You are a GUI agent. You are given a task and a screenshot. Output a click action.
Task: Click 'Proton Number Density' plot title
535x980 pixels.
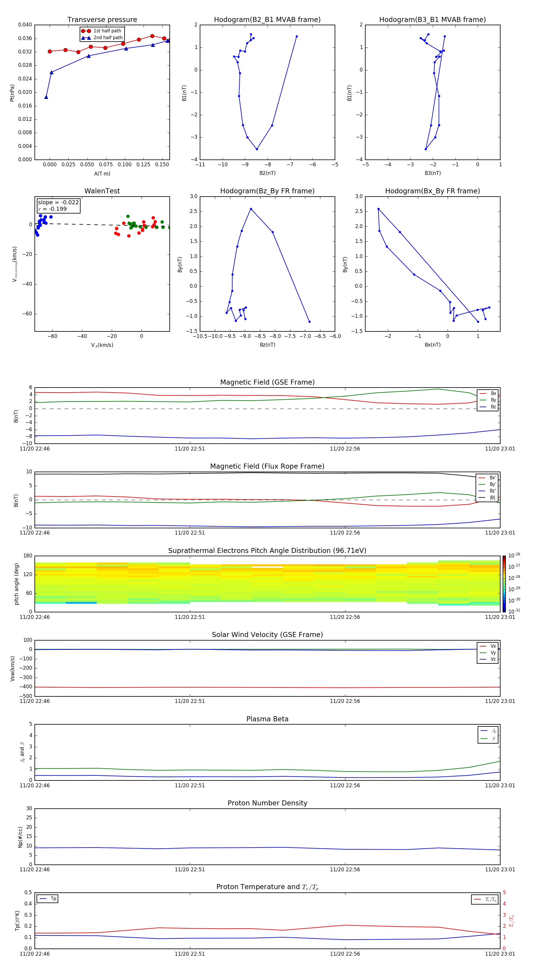point(267,803)
